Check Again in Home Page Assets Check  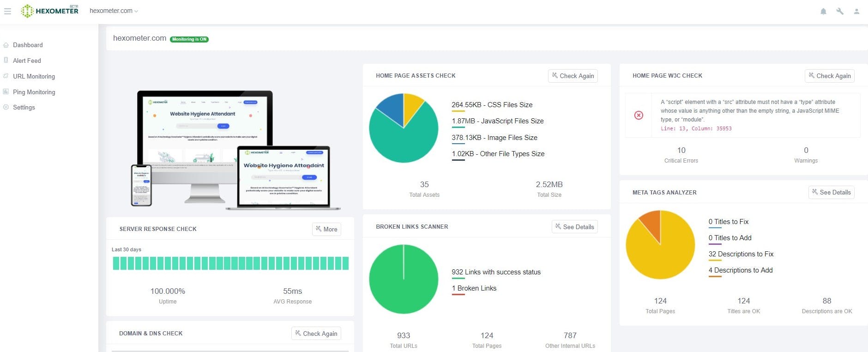(x=573, y=76)
